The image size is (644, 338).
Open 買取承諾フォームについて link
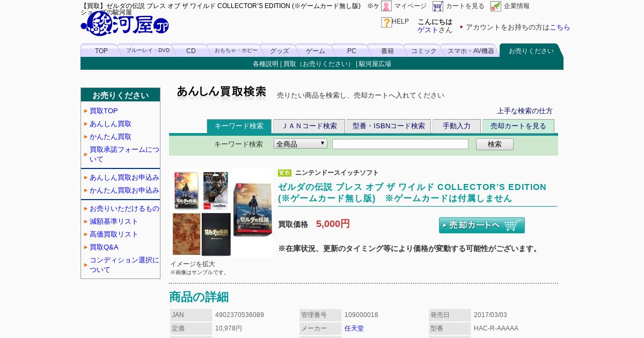tap(125, 155)
